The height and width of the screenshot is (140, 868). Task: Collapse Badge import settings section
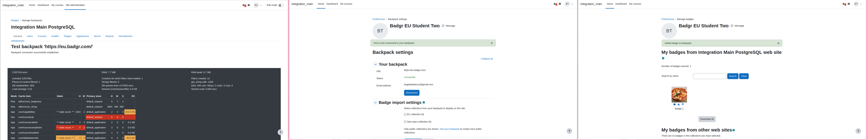375,103
